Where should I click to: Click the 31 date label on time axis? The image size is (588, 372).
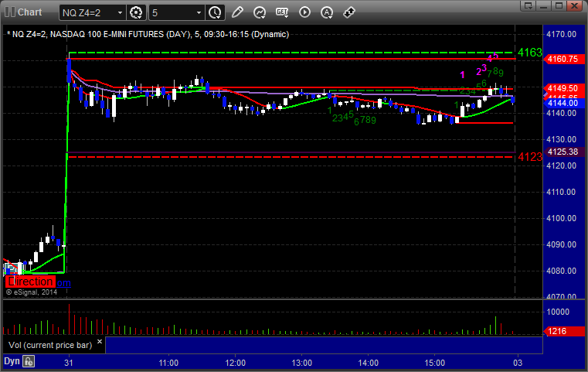tap(68, 363)
